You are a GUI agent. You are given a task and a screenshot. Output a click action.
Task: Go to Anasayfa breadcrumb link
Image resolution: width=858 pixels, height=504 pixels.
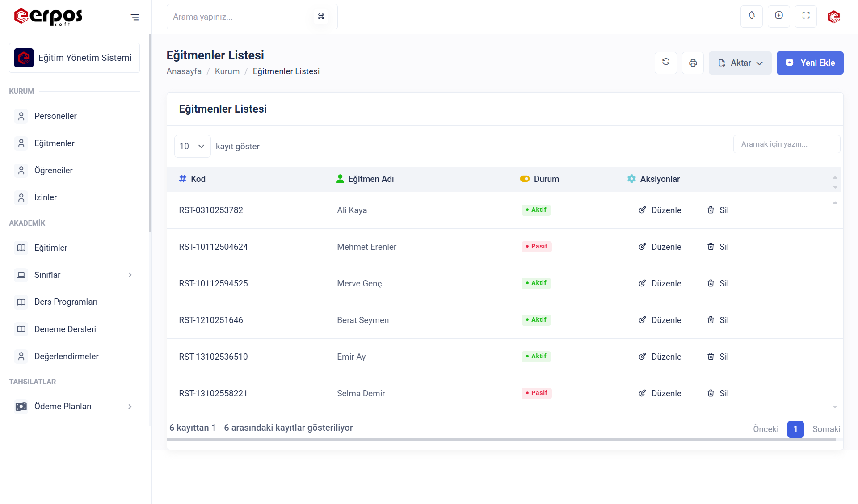click(x=184, y=71)
